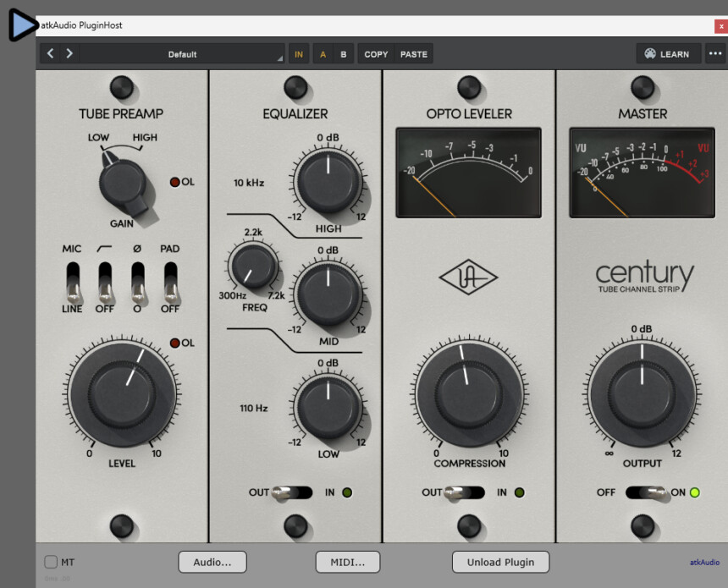Viewport: 728px width, 588px height.
Task: Select preset slot A
Action: coord(323,54)
